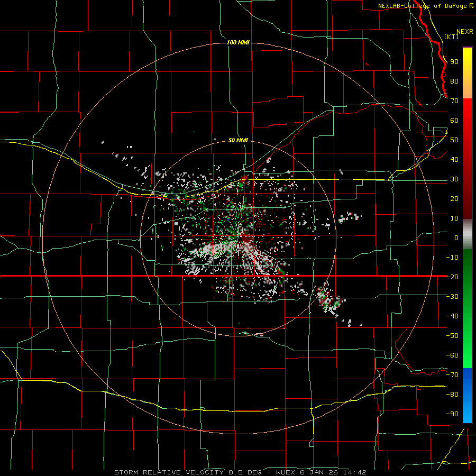The image size is (476, 476).
Task: Click the 0 value on the velocity scale
Action: (x=456, y=238)
